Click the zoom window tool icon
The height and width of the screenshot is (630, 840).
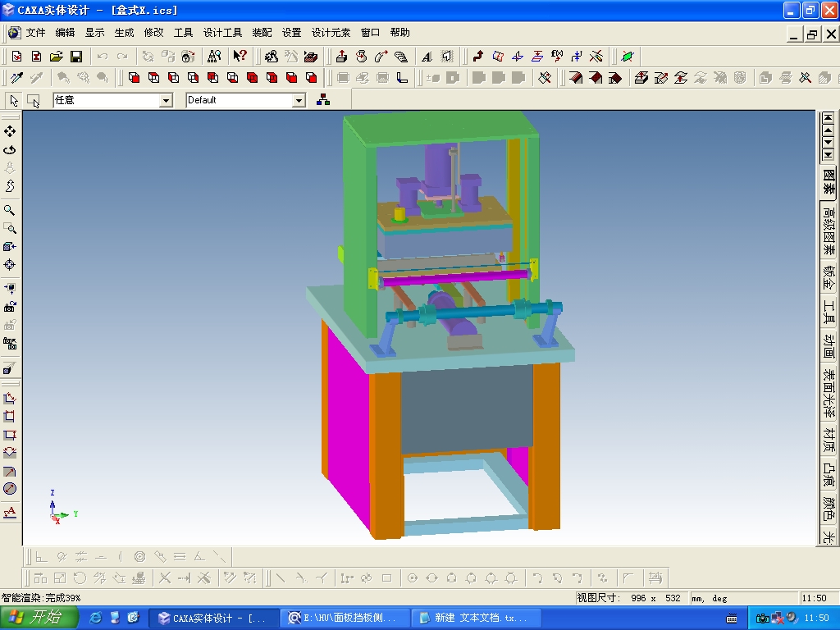[10, 228]
